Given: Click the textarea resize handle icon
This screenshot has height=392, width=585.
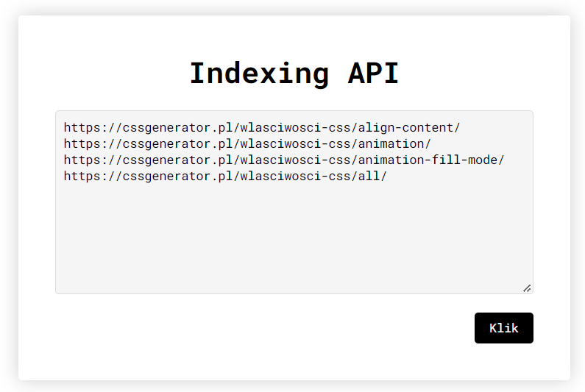Looking at the screenshot, I should tap(527, 288).
